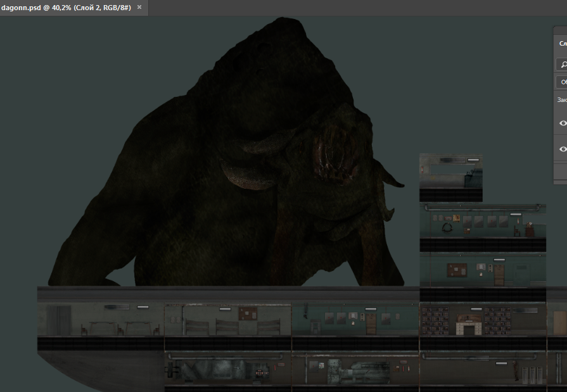Hide the second layer via eye icon
The width and height of the screenshot is (567, 392).
(563, 149)
